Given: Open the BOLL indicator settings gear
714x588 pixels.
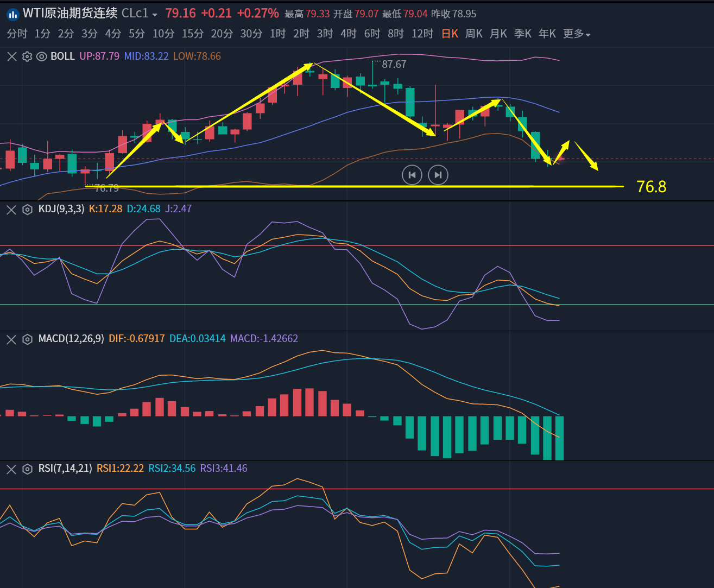Looking at the screenshot, I should point(27,56).
